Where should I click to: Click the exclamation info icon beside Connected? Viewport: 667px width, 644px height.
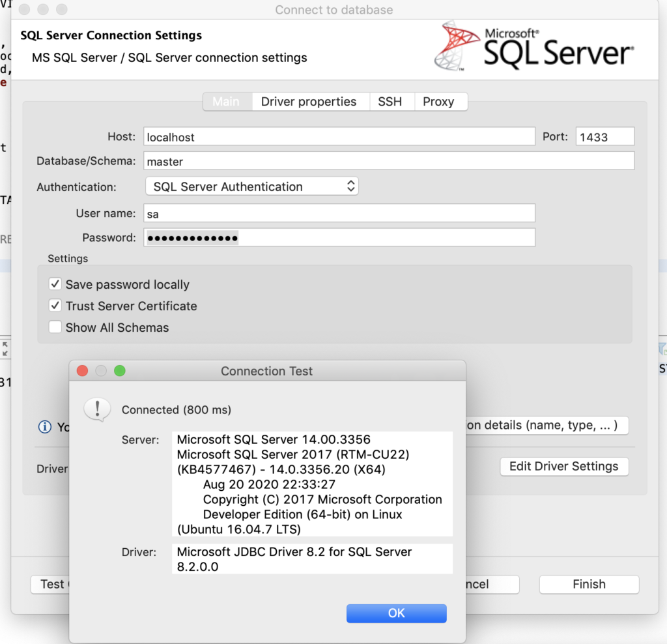tap(98, 410)
